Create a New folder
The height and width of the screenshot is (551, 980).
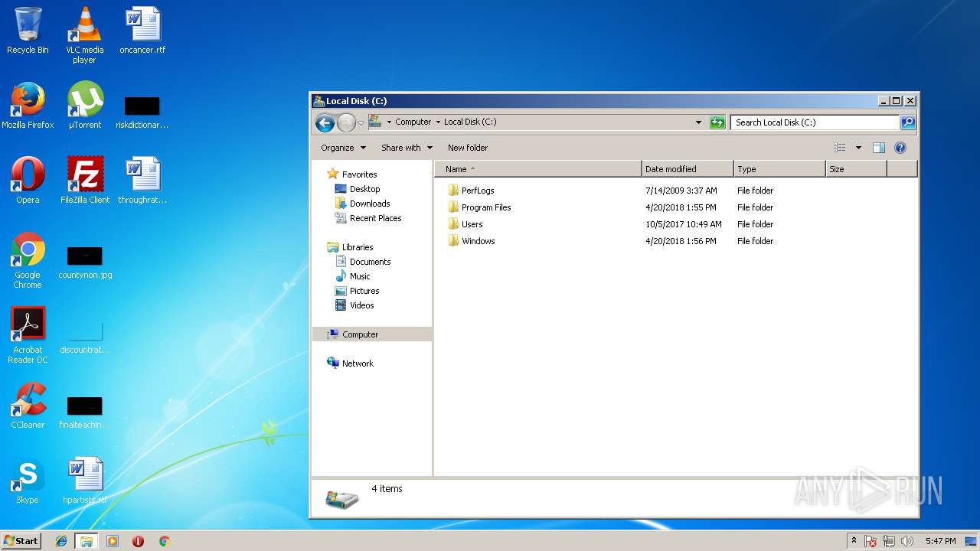pos(468,148)
